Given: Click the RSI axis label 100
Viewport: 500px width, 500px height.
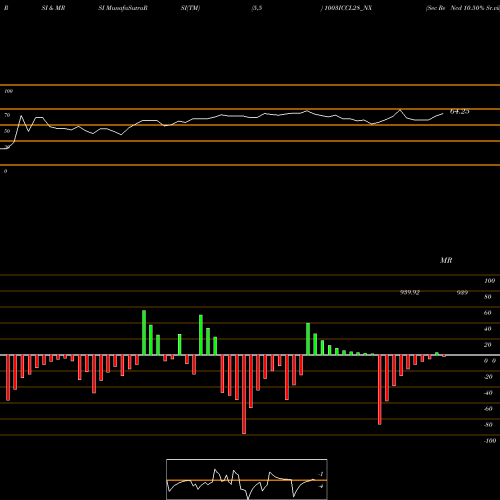Looking at the screenshot, I should 8,91.
